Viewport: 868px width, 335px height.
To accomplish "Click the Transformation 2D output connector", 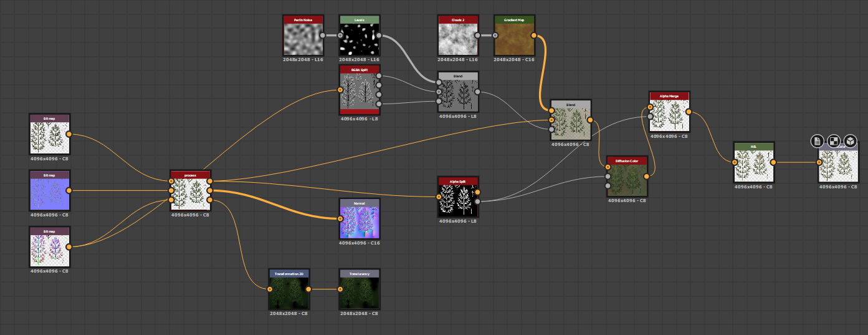I will coord(309,289).
